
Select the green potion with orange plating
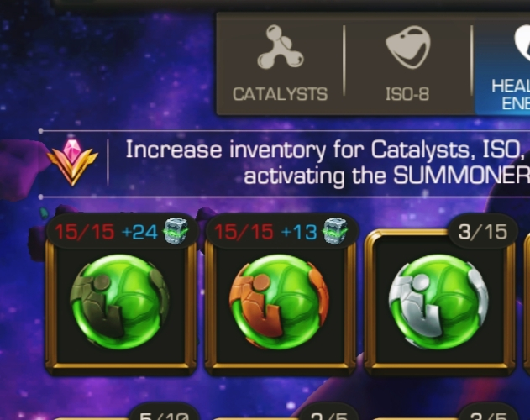279,302
